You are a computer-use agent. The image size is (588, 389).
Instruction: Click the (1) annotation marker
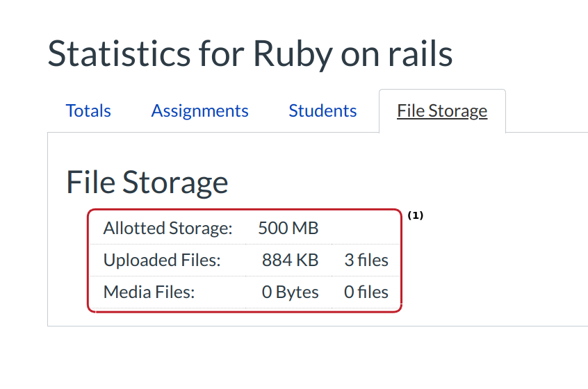tap(415, 216)
